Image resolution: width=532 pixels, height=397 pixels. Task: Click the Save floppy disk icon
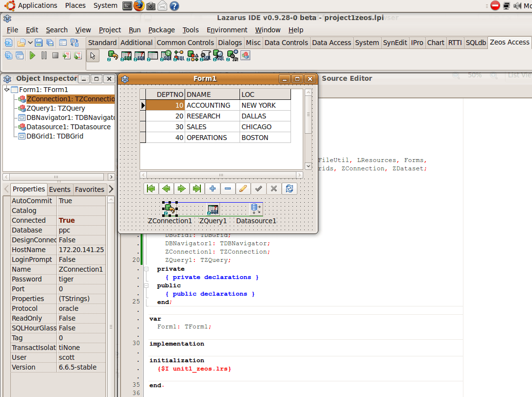(x=39, y=43)
